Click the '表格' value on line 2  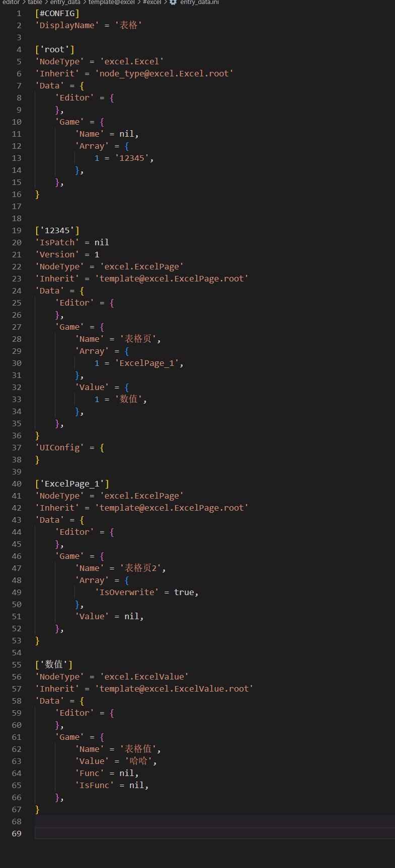click(x=129, y=25)
